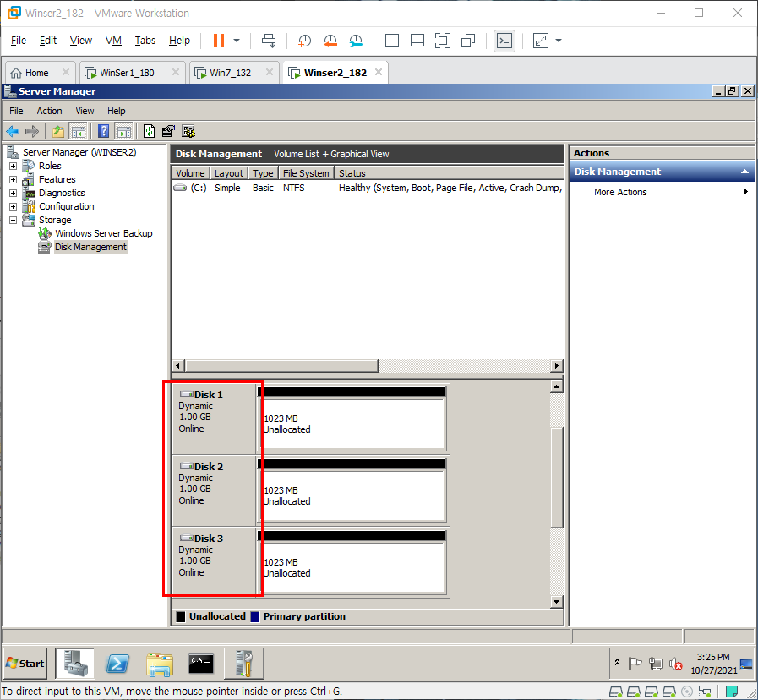Click the VMware CD/DVD device status icon
The image size is (758, 700).
pos(686,692)
